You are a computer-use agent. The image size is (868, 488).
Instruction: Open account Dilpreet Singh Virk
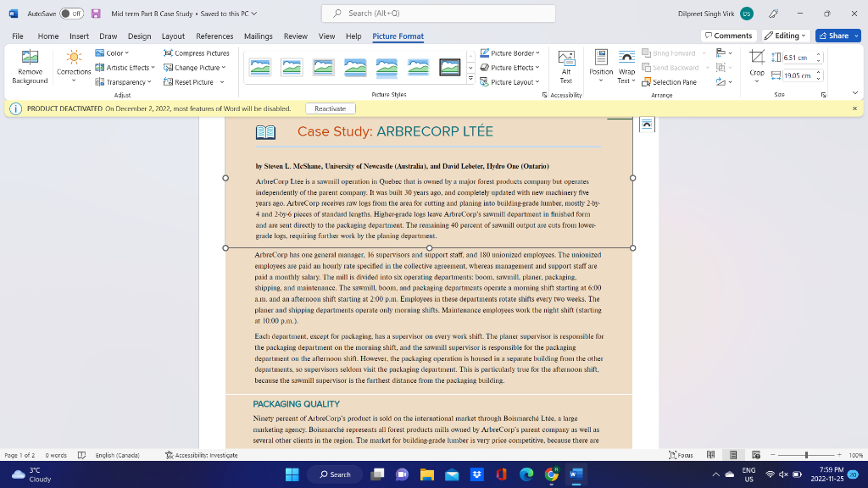[715, 14]
